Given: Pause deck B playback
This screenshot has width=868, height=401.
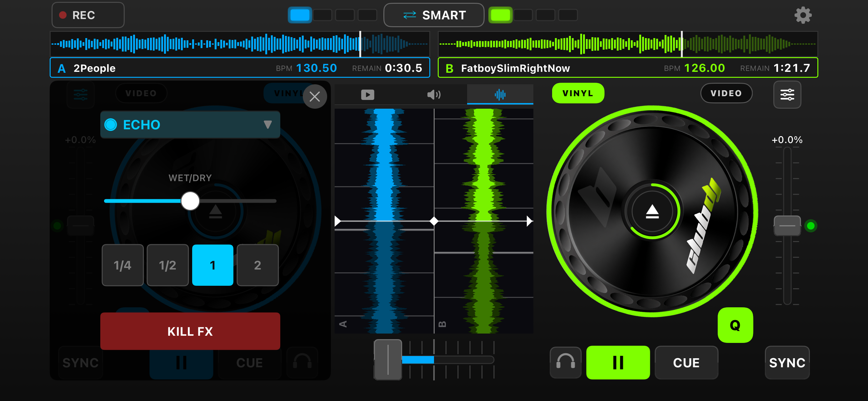Looking at the screenshot, I should pyautogui.click(x=618, y=363).
